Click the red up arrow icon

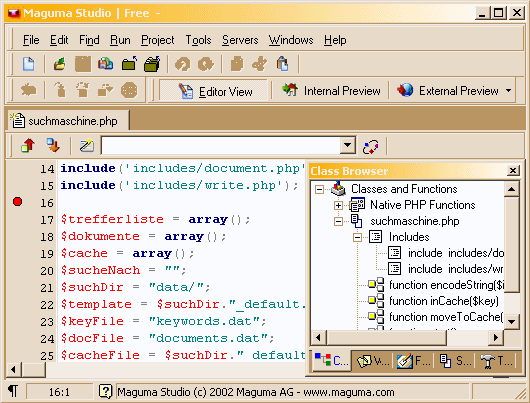28,146
